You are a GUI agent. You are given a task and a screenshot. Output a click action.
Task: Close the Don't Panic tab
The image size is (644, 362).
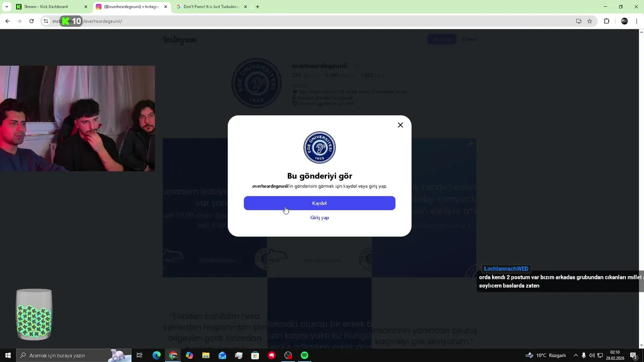246,7
